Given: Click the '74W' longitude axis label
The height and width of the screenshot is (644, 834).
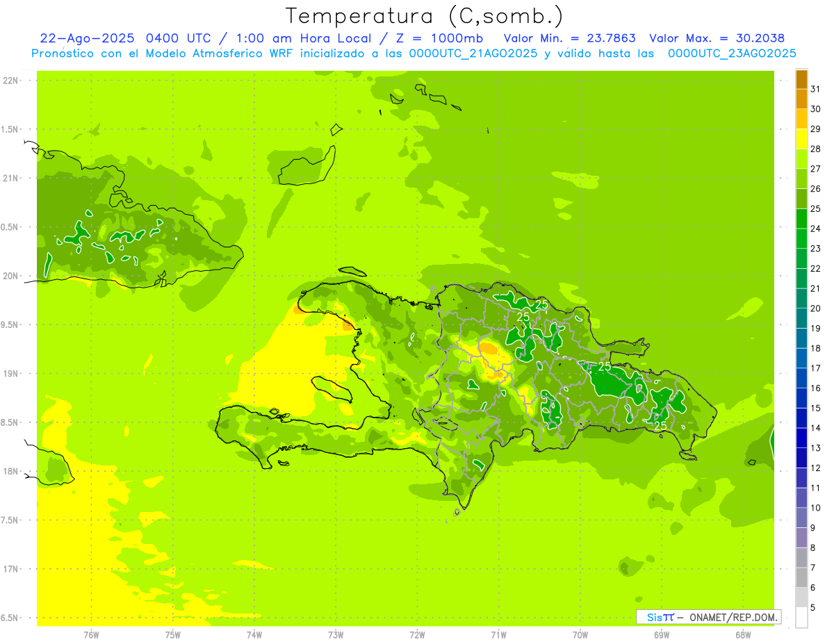Looking at the screenshot, I should point(254,634).
